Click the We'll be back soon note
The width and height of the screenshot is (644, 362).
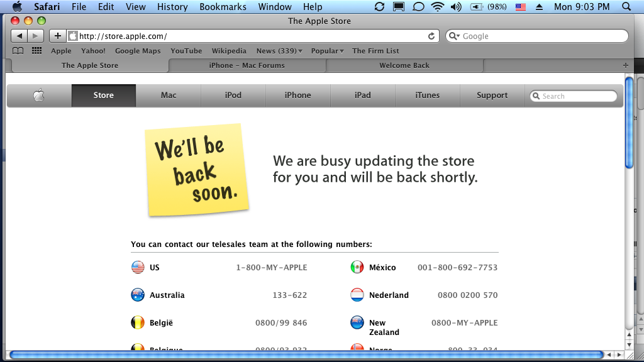click(197, 170)
